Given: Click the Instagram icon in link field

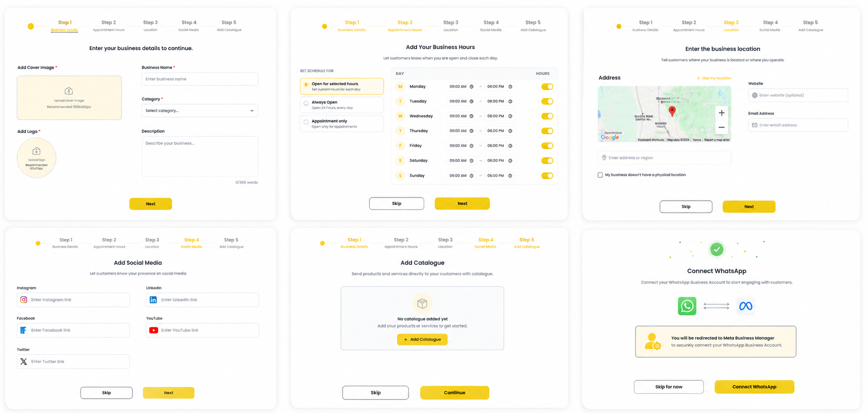Looking at the screenshot, I should (23, 300).
